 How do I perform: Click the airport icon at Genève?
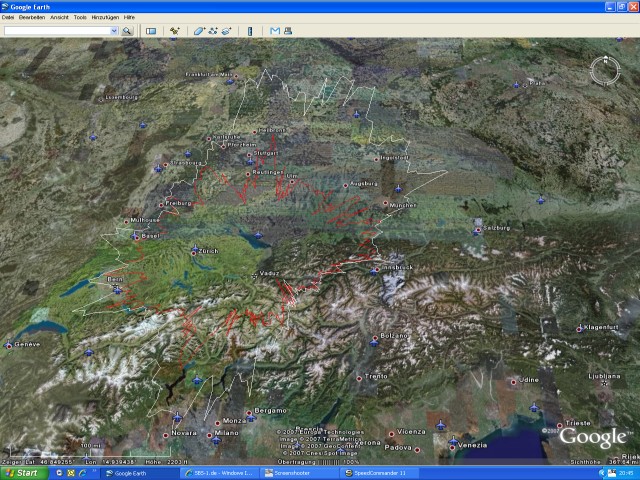click(8, 345)
